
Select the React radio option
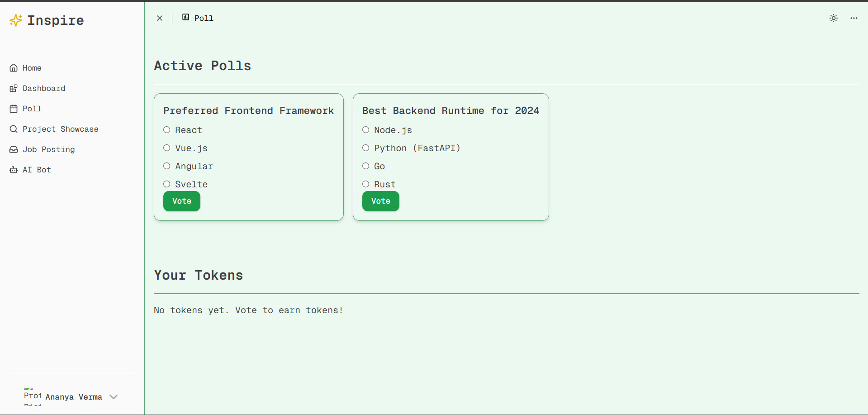pos(166,129)
